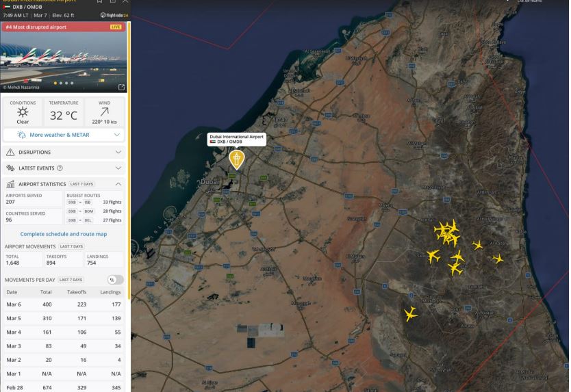Click the wind direction arrow icon
The width and height of the screenshot is (571, 392).
[x=104, y=111]
